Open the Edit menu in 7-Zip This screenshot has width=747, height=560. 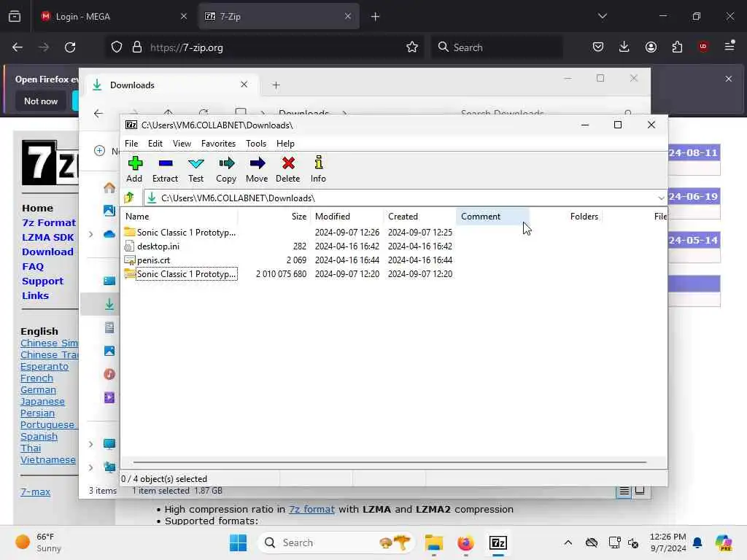tap(155, 144)
